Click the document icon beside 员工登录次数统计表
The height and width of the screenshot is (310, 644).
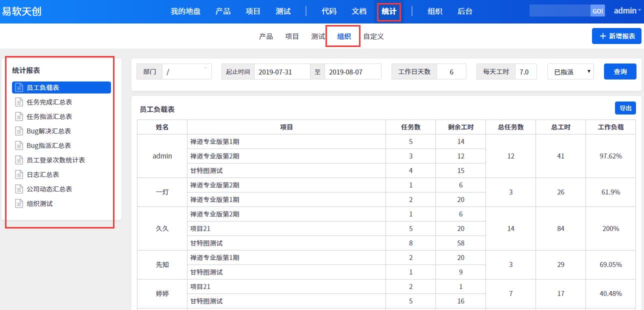coord(19,160)
